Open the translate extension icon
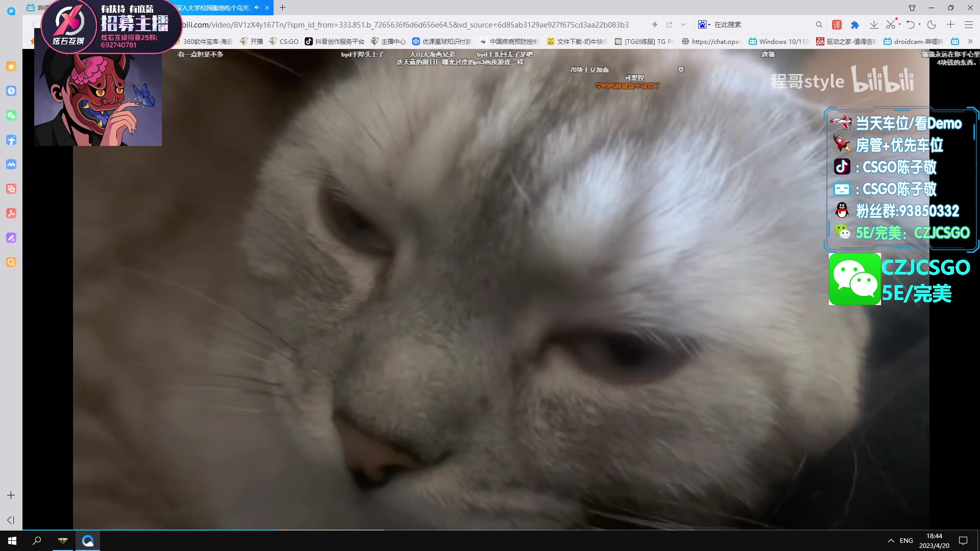Image resolution: width=980 pixels, height=551 pixels. [837, 24]
